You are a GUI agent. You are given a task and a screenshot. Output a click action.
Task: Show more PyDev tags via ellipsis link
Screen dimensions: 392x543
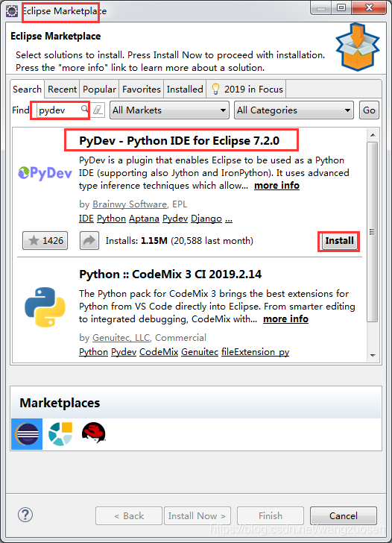coord(229,219)
